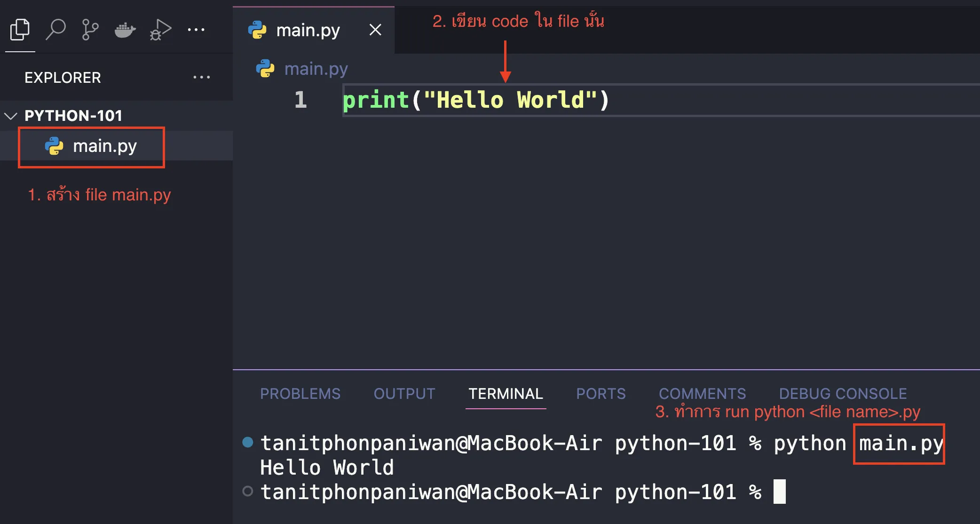
Task: Open the Run and Debug icon
Action: click(x=160, y=30)
